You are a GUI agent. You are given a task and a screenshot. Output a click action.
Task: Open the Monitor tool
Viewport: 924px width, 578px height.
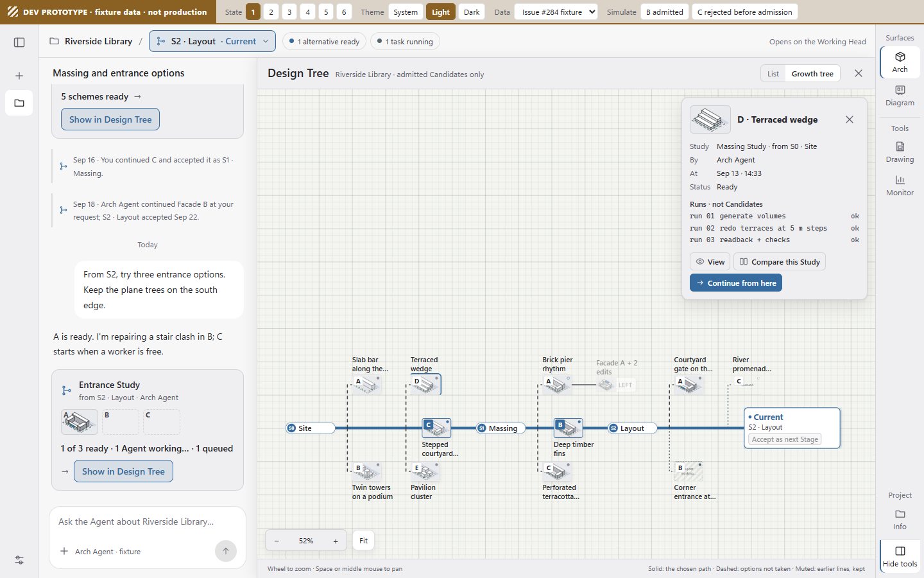900,186
